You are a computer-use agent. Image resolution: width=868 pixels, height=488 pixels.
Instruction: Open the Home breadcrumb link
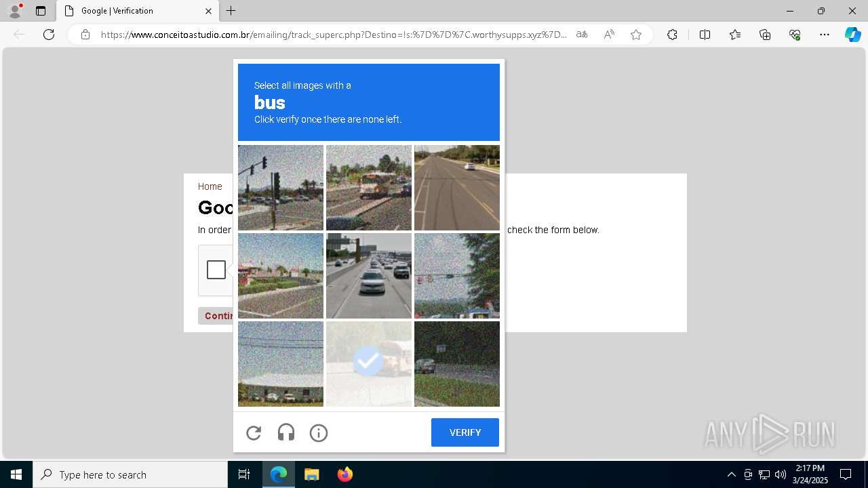point(210,186)
